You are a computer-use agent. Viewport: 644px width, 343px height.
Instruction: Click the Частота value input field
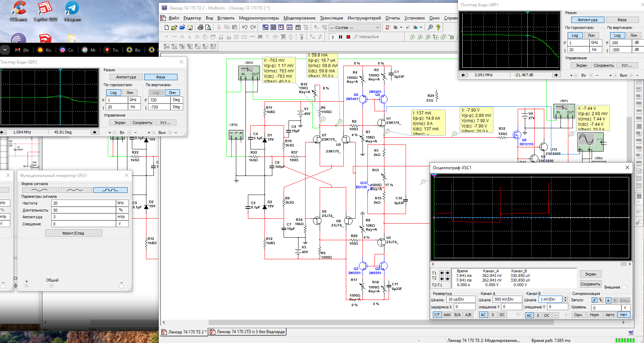click(x=84, y=203)
